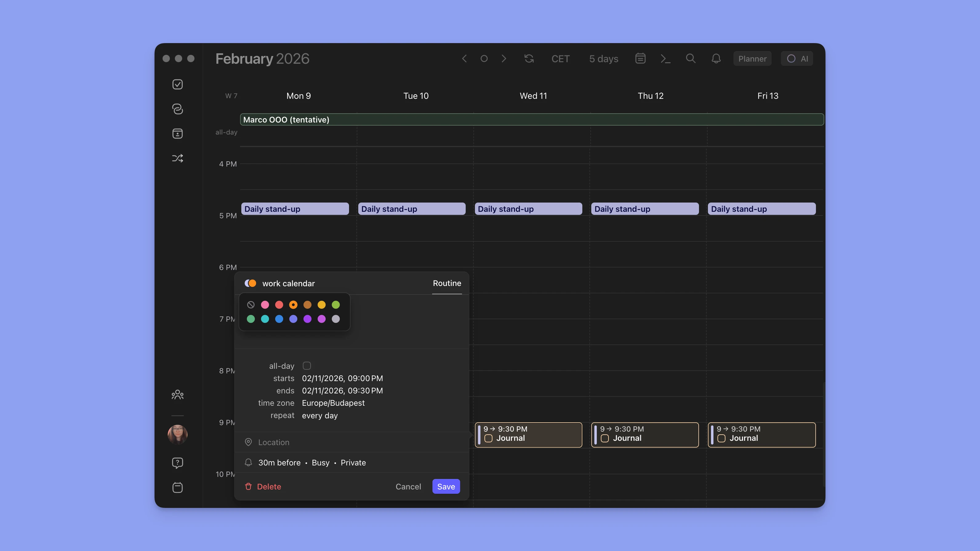980x551 pixels.
Task: Open the 5 days view selector
Action: click(x=603, y=58)
